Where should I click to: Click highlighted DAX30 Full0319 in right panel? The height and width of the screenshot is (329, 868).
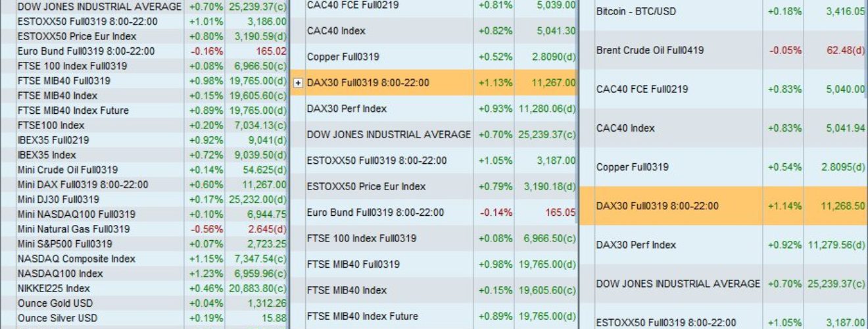(723, 206)
